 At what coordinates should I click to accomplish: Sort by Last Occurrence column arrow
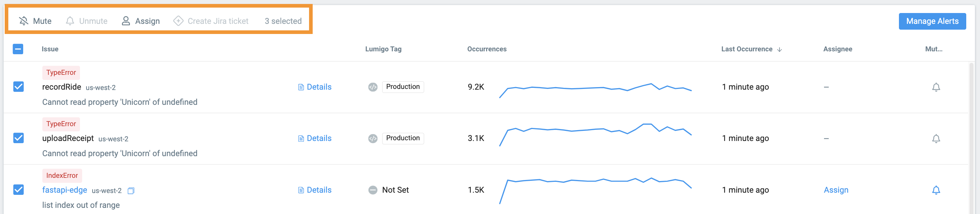click(779, 50)
